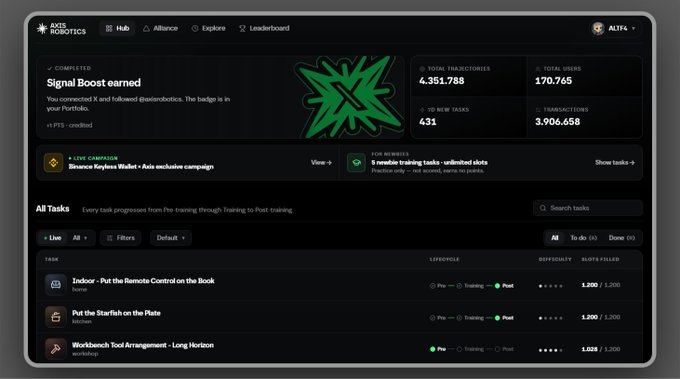The image size is (680, 379).
Task: Focus the Search tasks field
Action: tap(588, 208)
